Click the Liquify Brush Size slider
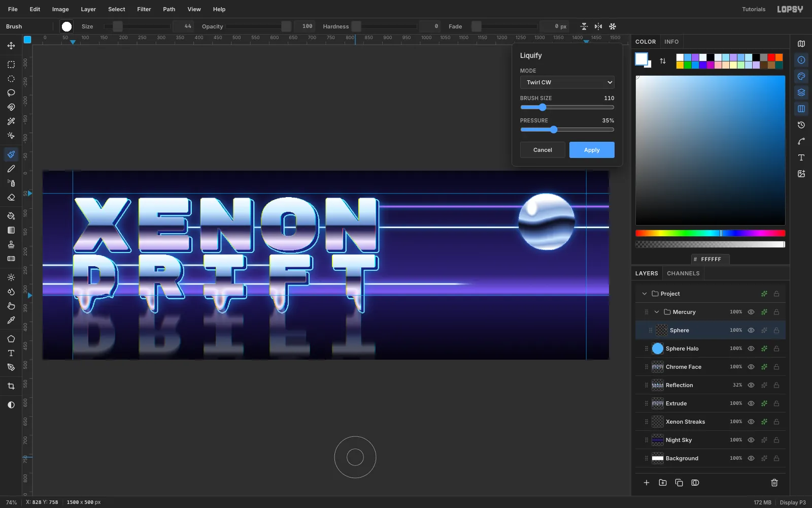Image resolution: width=812 pixels, height=508 pixels. coord(567,107)
